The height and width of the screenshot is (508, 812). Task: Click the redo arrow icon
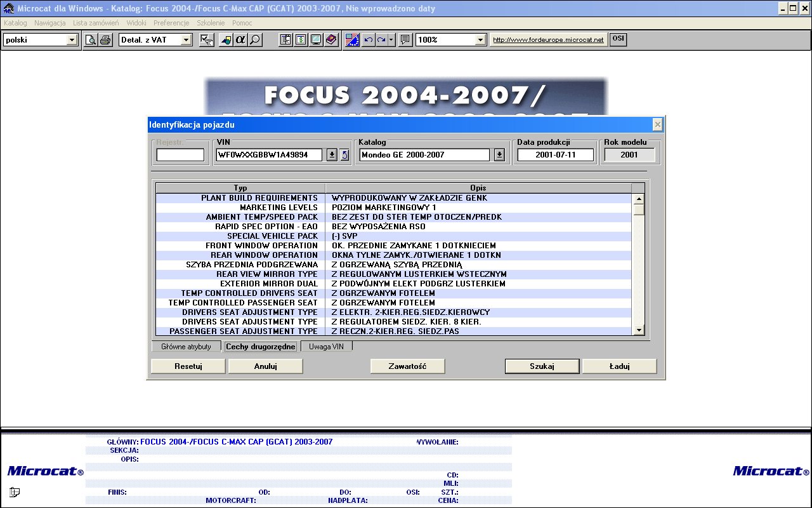382,40
